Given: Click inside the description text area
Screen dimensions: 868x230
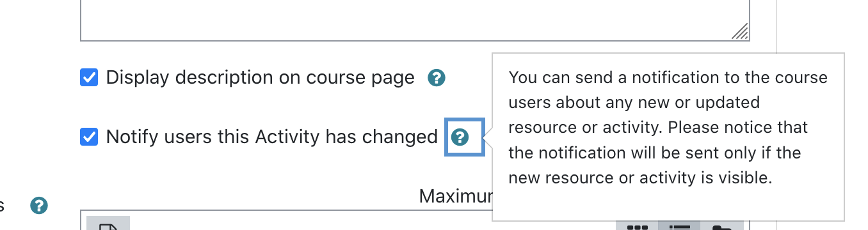Looking at the screenshot, I should 415,19.
